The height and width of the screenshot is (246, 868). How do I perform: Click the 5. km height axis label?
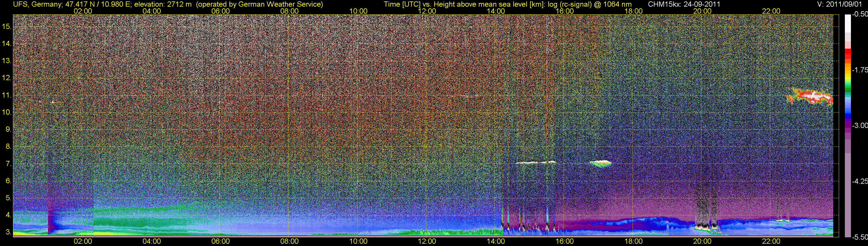(8, 198)
